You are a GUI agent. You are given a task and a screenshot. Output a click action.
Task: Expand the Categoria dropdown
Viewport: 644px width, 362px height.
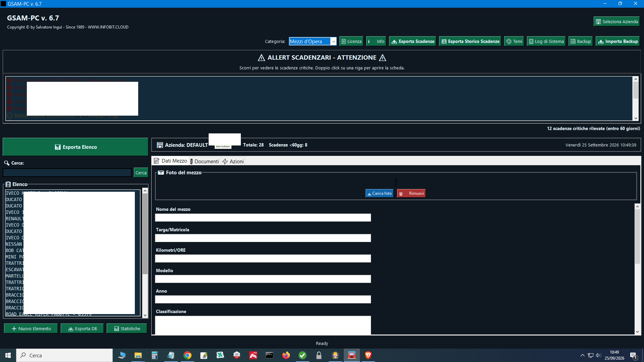[x=333, y=41]
